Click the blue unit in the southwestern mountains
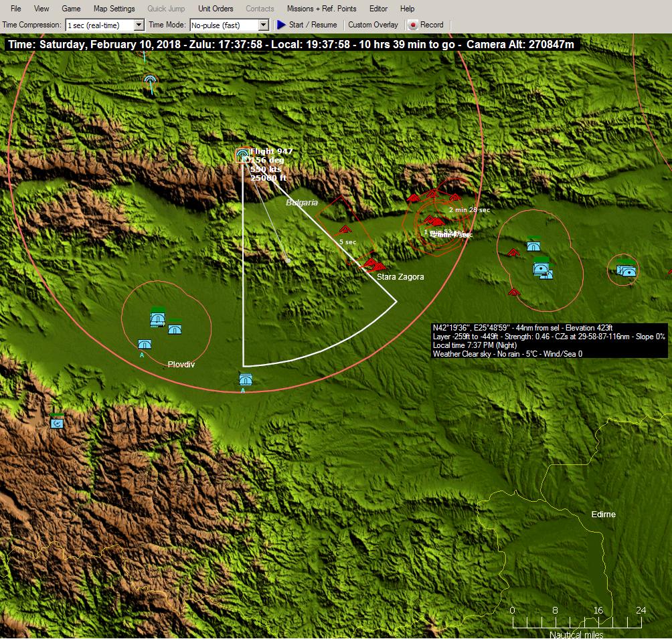 [58, 422]
